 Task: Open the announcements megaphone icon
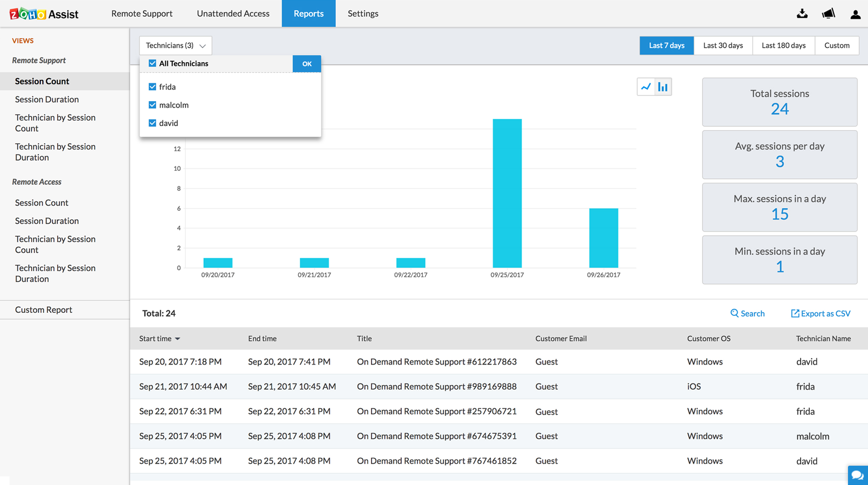(x=828, y=14)
